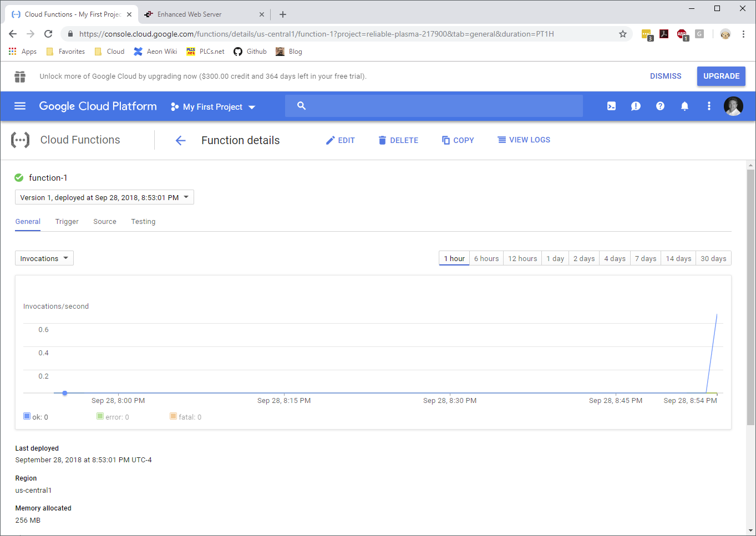Click the UPGRADE button

(721, 76)
